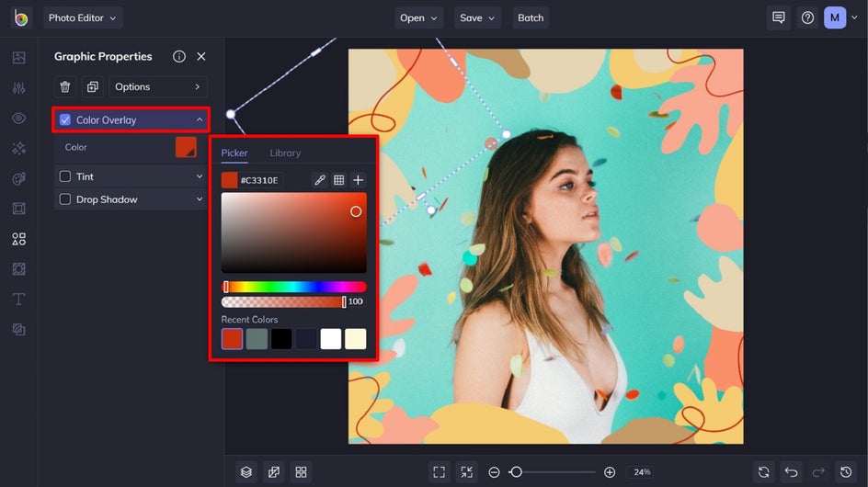Open the Photo Editor dropdown
This screenshot has width=868, height=487.
[x=83, y=17]
